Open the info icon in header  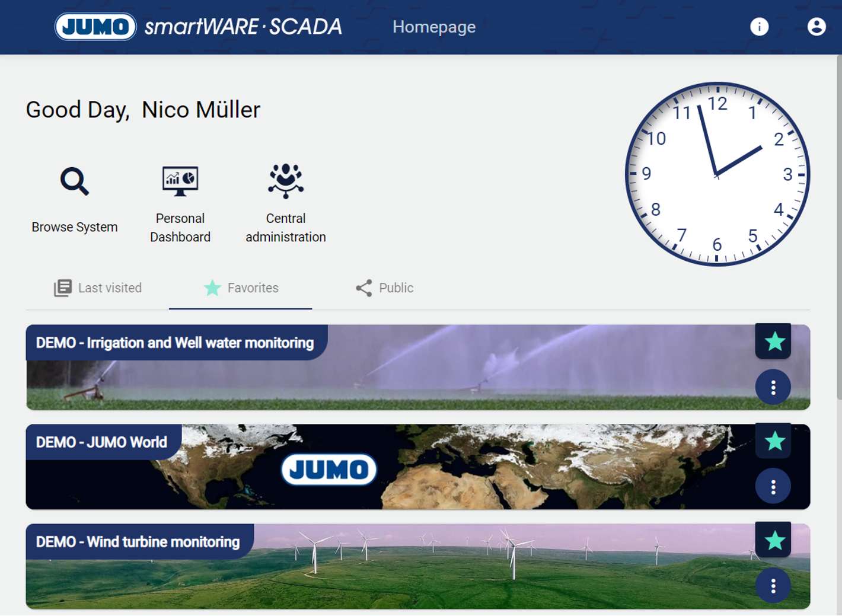point(759,27)
